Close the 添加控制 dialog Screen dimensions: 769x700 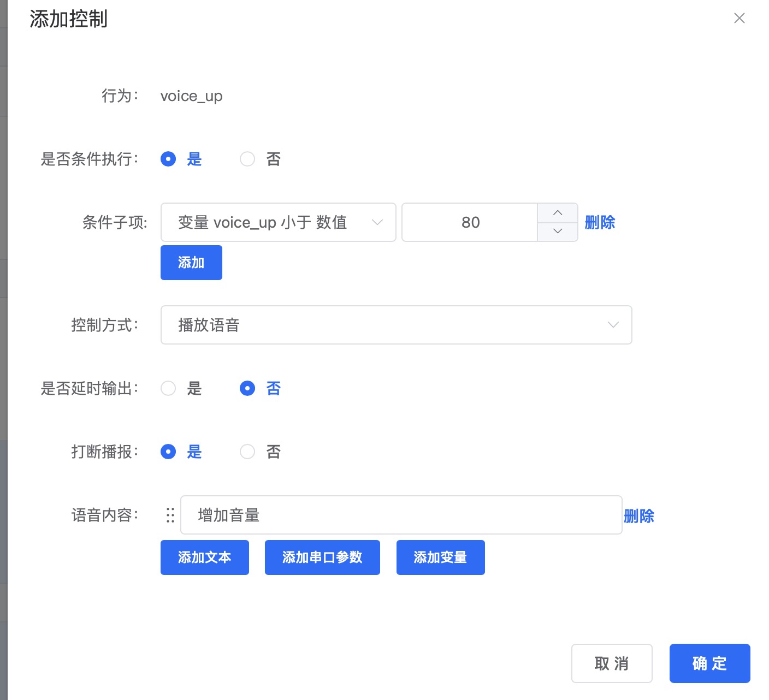click(x=740, y=18)
